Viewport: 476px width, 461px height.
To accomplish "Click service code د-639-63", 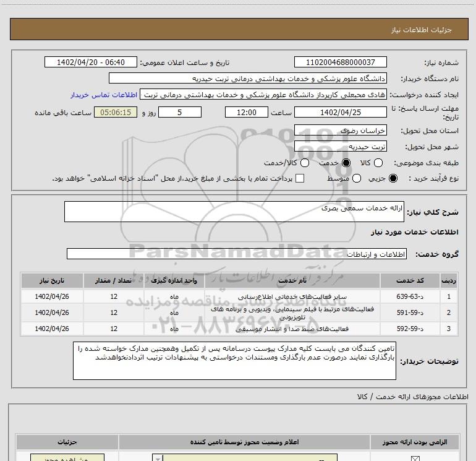I will tap(410, 296).
